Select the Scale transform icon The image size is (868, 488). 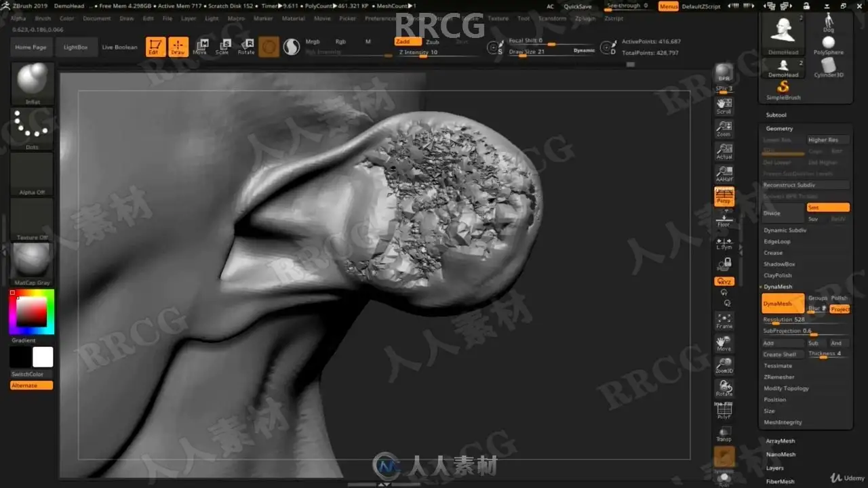(x=222, y=46)
